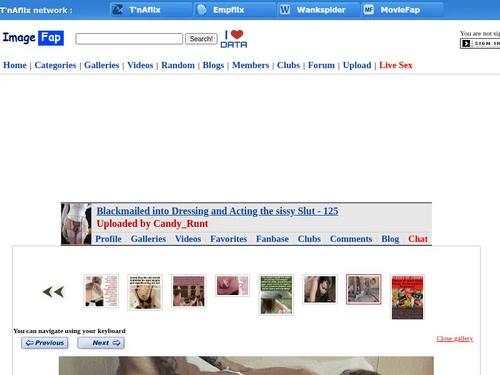The width and height of the screenshot is (500, 375).
Task: Open the uploader's Galleries tab
Action: [148, 239]
